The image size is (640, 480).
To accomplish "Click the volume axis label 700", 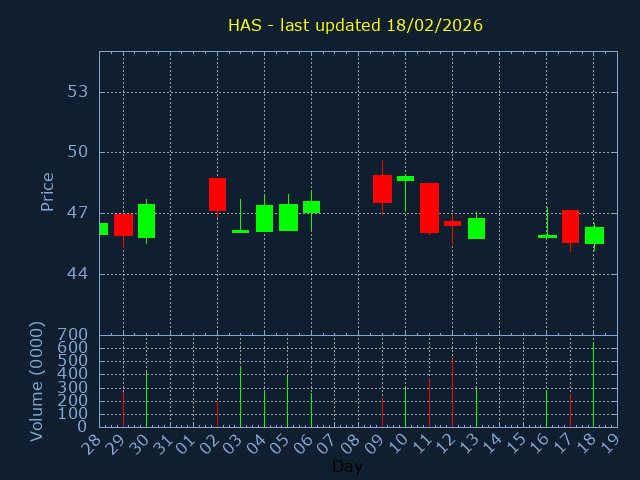I will click(x=73, y=335).
